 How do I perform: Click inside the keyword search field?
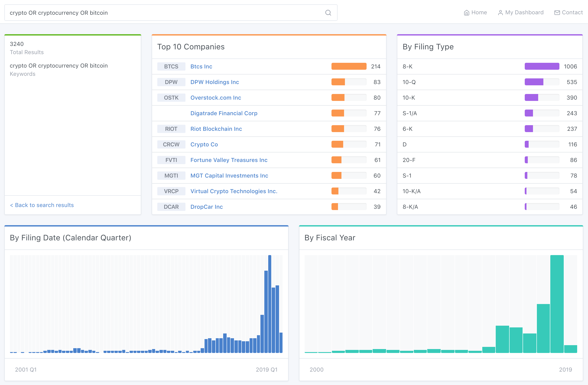point(163,13)
